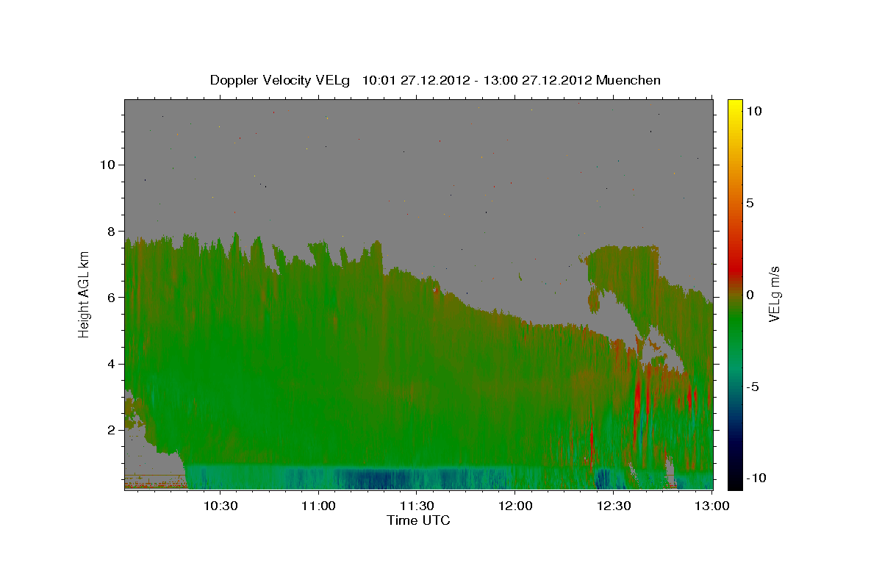Screen dimensions: 882x588
Task: Click the 12:00 time tick label
Action: (515, 506)
